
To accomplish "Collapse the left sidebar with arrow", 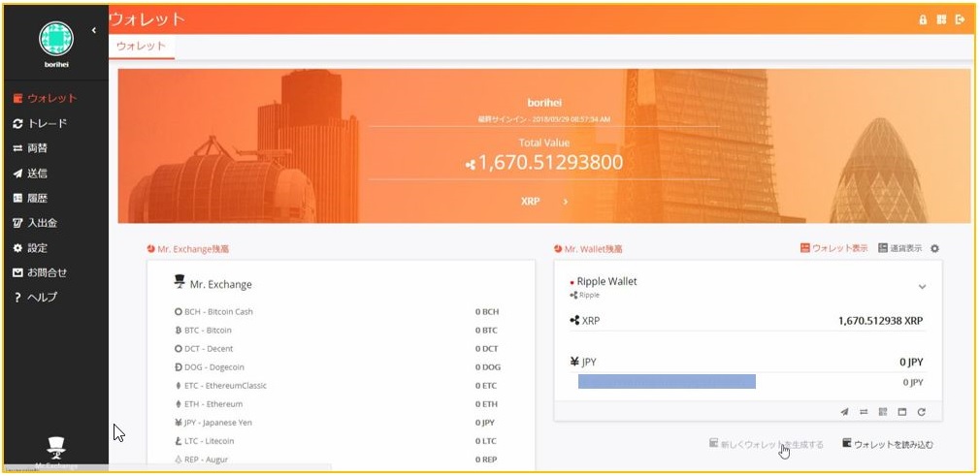I will tap(94, 30).
